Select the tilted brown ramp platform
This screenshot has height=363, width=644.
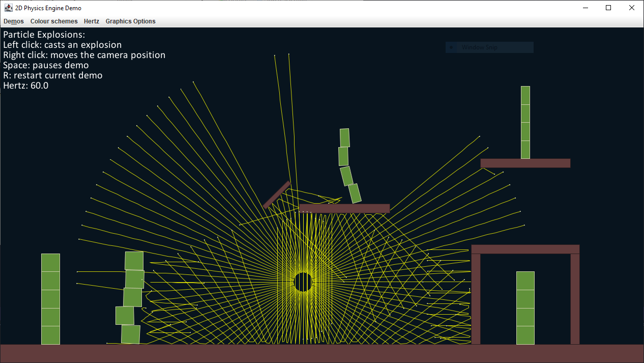[277, 193]
